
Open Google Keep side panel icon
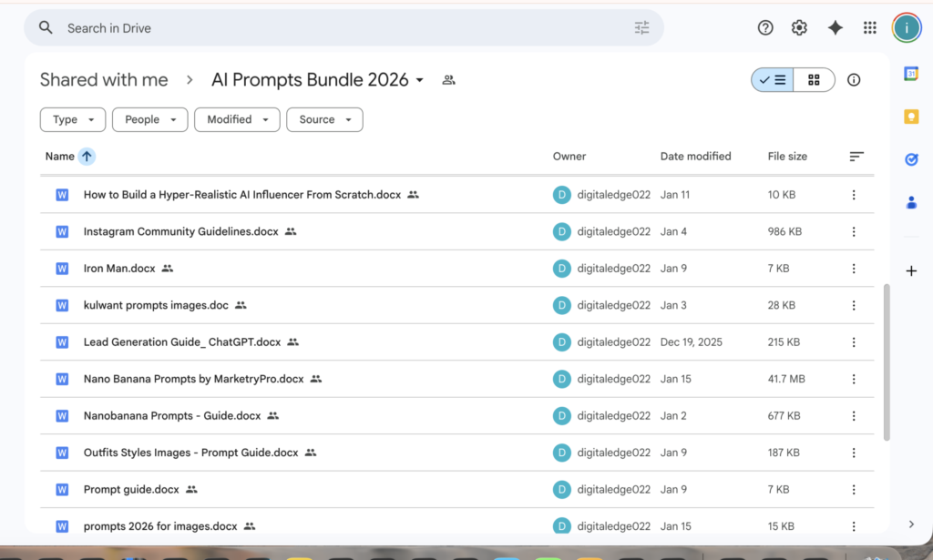pyautogui.click(x=910, y=117)
